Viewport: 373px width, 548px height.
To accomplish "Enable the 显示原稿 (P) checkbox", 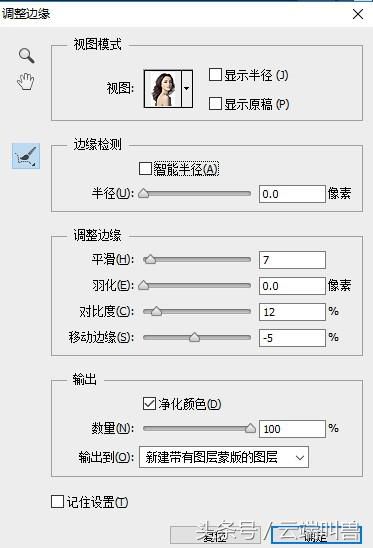I will pos(215,104).
